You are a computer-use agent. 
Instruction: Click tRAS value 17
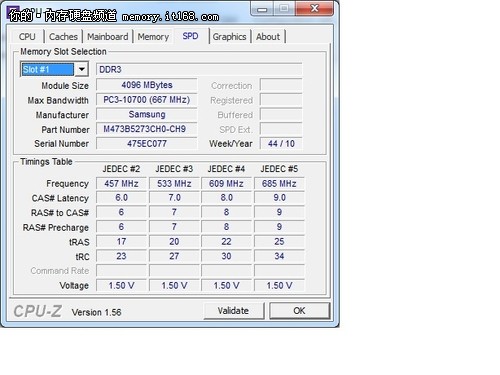pos(121,242)
